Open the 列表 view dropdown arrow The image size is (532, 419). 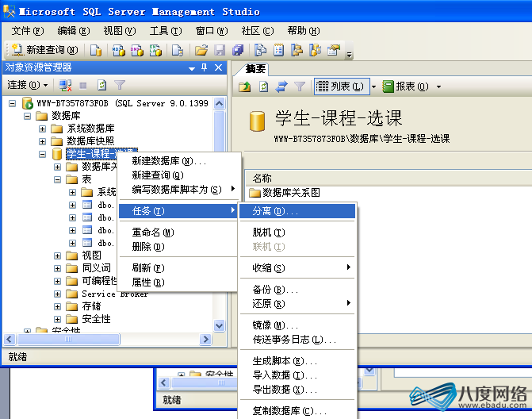tap(373, 87)
